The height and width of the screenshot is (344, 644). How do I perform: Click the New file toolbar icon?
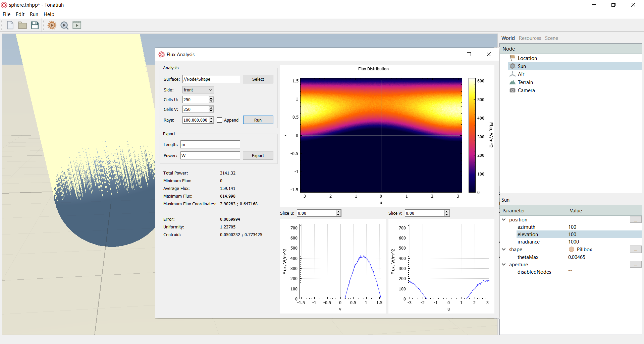click(10, 25)
